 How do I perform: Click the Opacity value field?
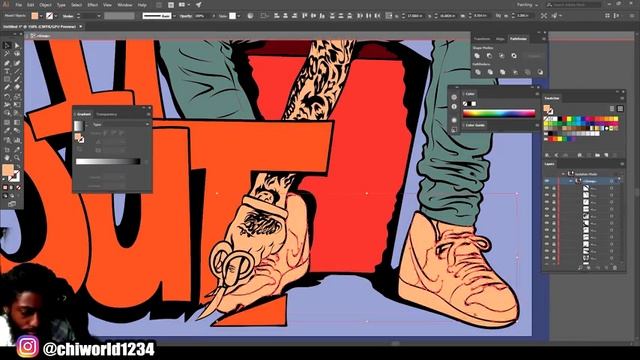click(200, 16)
